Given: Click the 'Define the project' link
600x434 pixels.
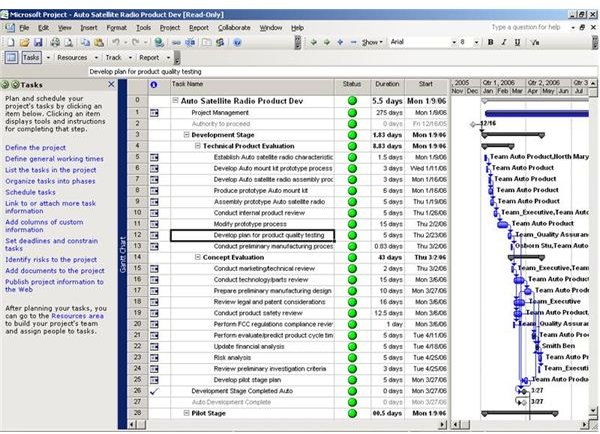Looking at the screenshot, I should pyautogui.click(x=35, y=148).
